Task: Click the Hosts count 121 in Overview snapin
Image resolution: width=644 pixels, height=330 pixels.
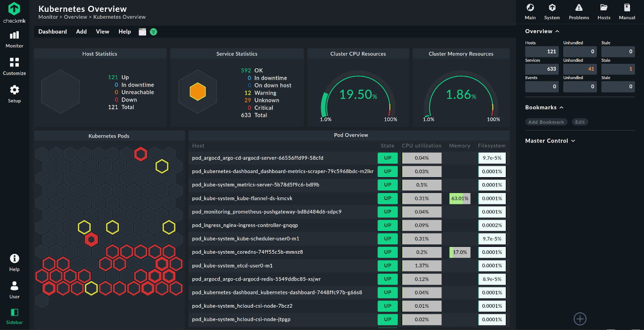Action: [x=542, y=51]
